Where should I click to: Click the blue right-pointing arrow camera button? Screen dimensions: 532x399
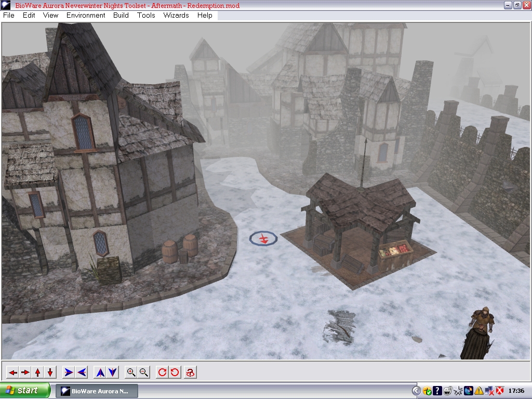click(69, 372)
